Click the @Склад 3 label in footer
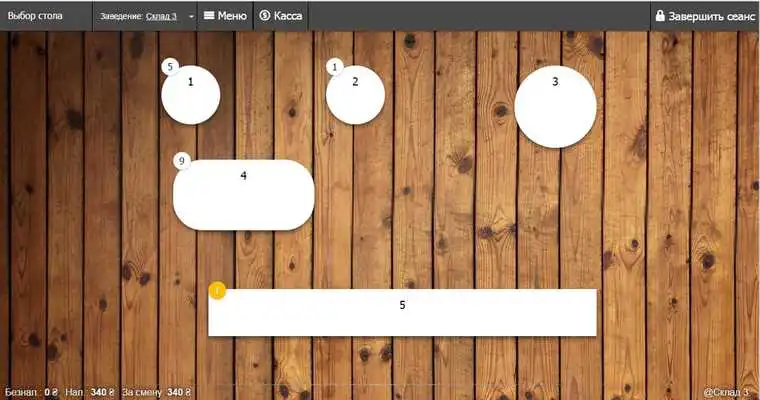760x400 pixels. point(726,392)
